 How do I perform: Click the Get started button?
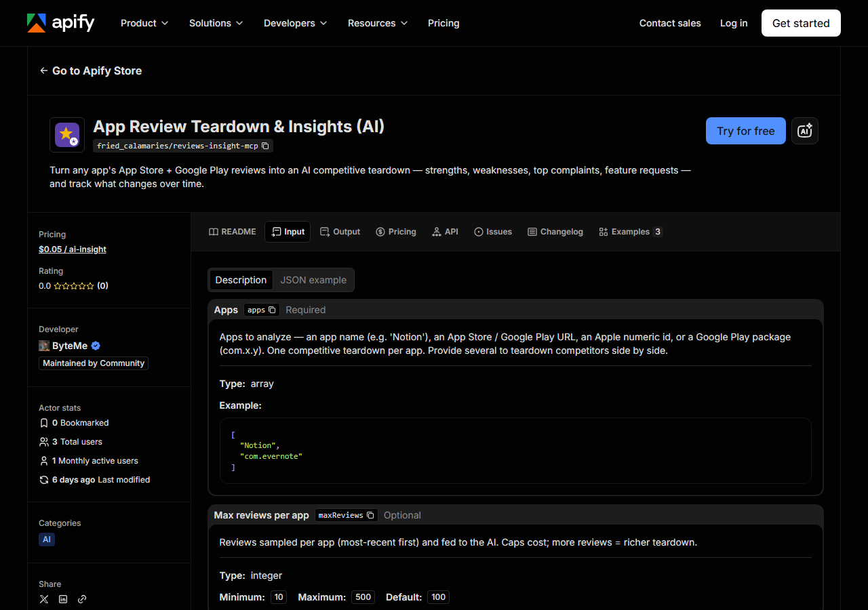[x=801, y=23]
